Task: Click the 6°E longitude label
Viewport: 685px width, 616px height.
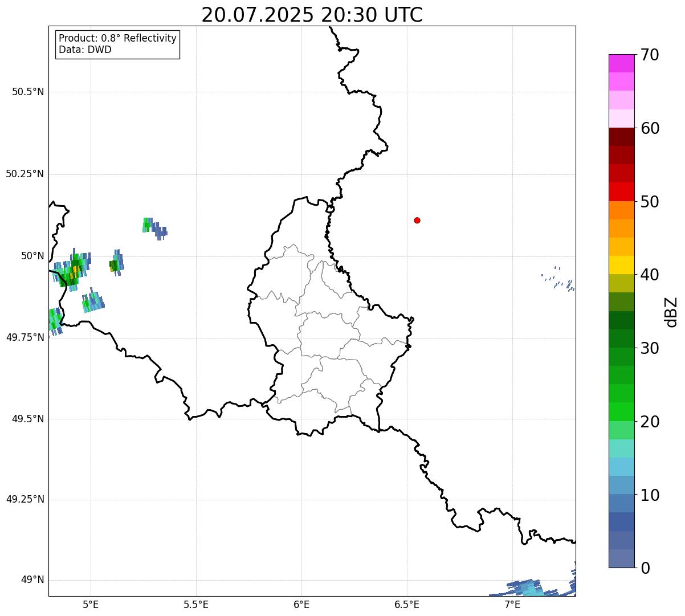Action: click(301, 604)
